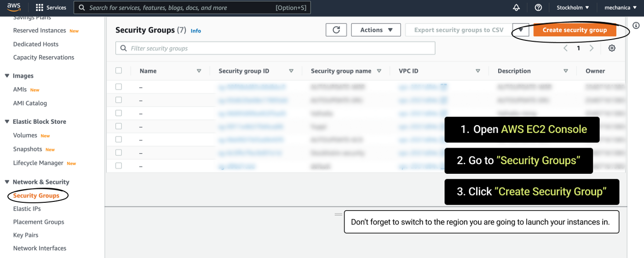
Task: Click the search magnifier icon in top bar
Action: pyautogui.click(x=82, y=7)
